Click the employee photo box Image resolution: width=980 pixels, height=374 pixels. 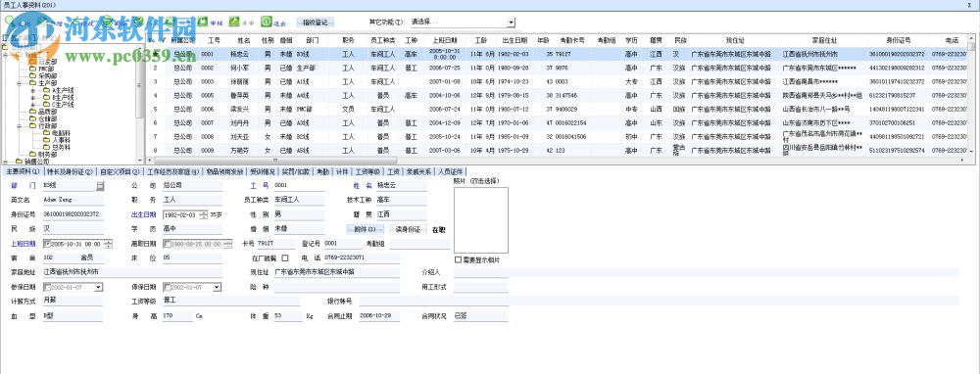coord(480,219)
